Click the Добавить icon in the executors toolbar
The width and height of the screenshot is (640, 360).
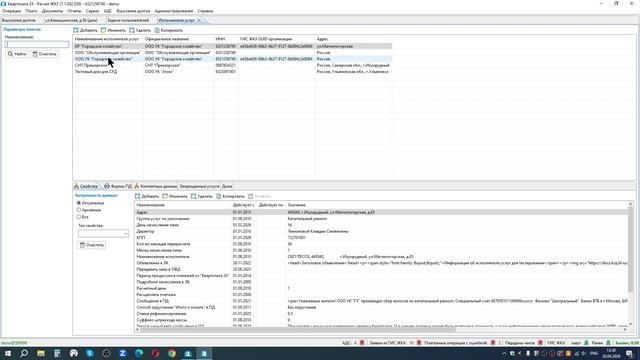76,30
